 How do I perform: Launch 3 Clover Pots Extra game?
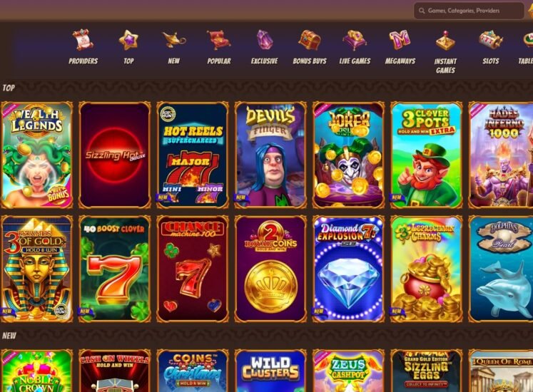[427, 155]
